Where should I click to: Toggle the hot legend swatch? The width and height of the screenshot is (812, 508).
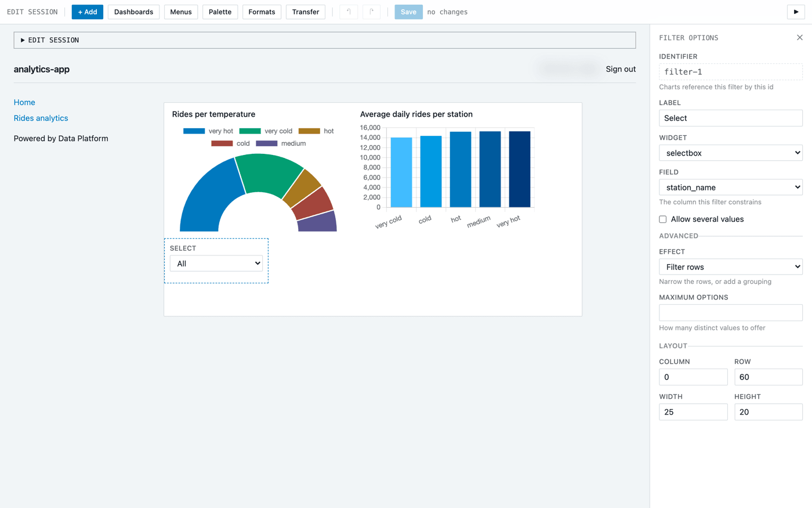pyautogui.click(x=309, y=131)
